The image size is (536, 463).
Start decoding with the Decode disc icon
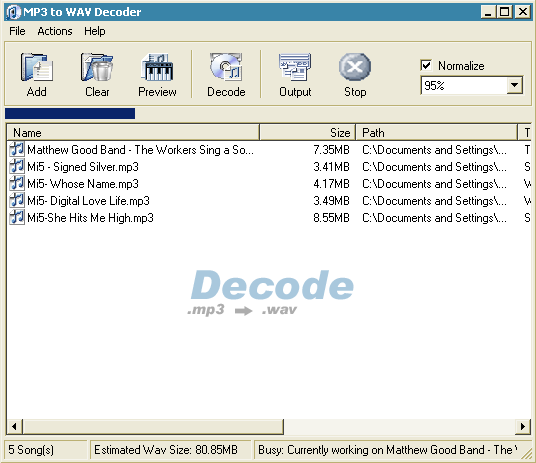click(x=226, y=67)
